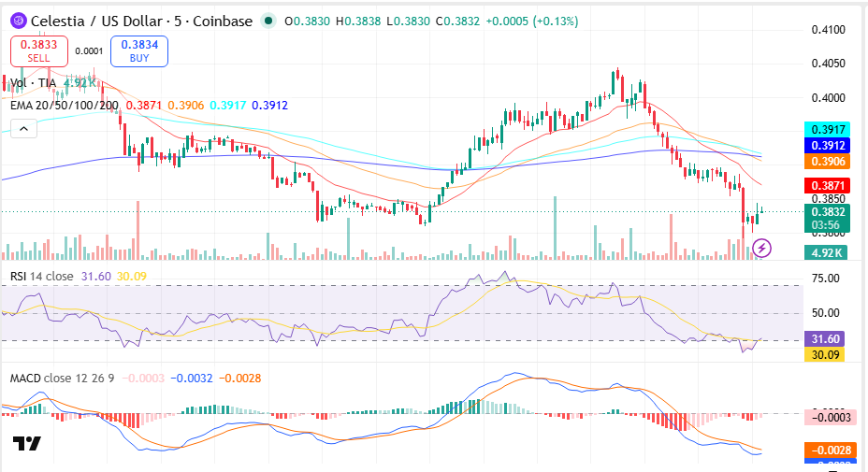
Task: Click the blue 0.3912 price axis label
Action: pos(828,146)
